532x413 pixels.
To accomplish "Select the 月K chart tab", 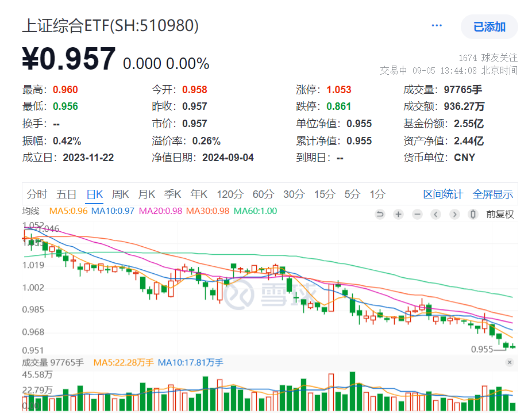I will coord(147,194).
